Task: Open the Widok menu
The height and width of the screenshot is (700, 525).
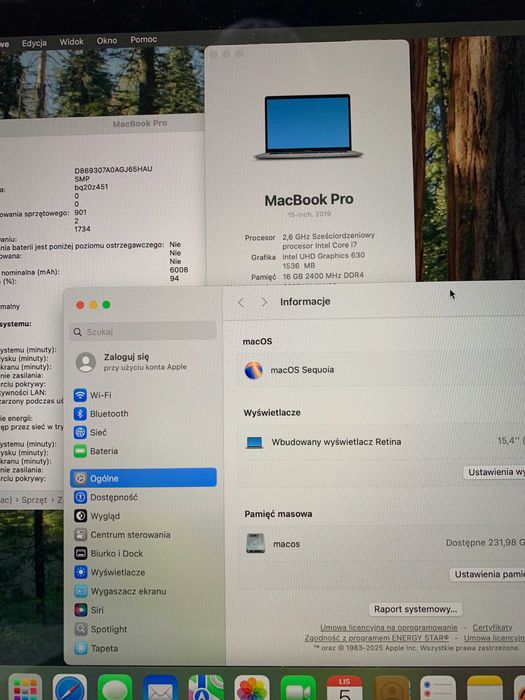Action: [x=71, y=42]
